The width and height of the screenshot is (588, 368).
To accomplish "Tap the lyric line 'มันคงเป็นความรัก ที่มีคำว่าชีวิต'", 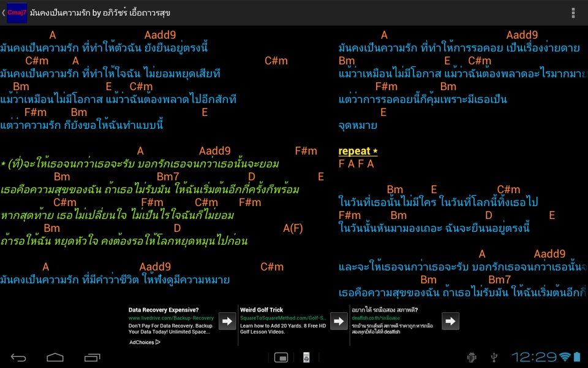I will [x=115, y=280].
